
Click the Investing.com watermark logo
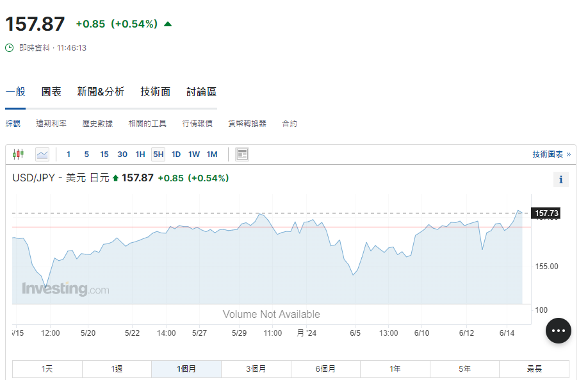click(x=65, y=289)
